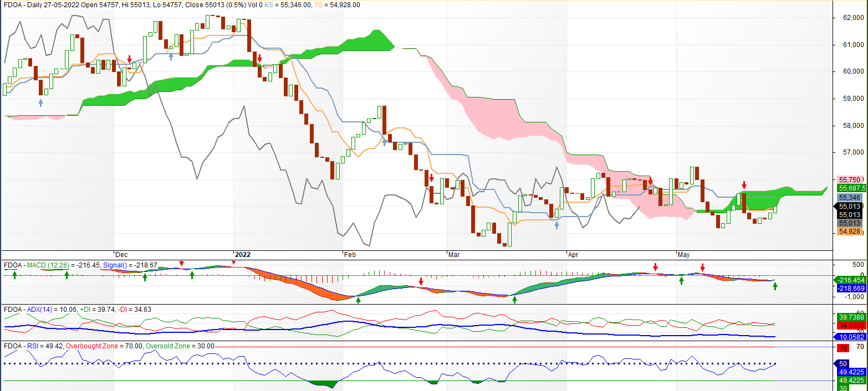Viewport: 868px width, 391px height.
Task: Click the red sell arrow above mid-May candle
Action: pos(744,184)
